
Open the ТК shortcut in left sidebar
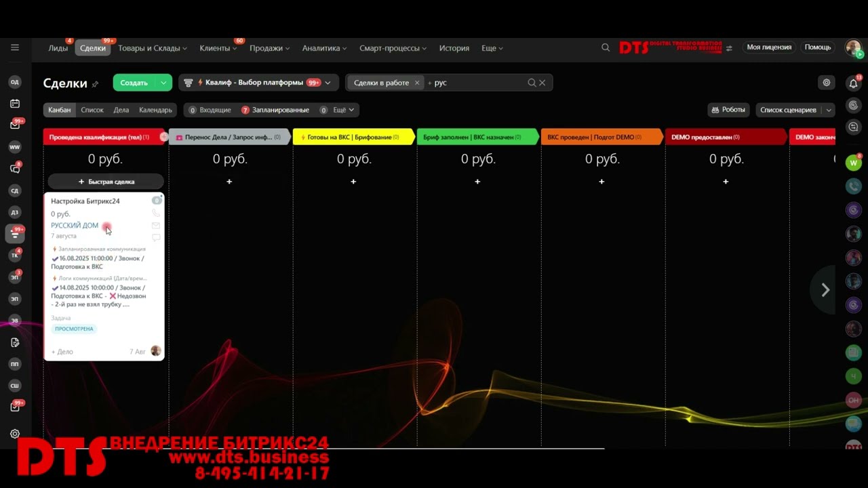pos(15,256)
